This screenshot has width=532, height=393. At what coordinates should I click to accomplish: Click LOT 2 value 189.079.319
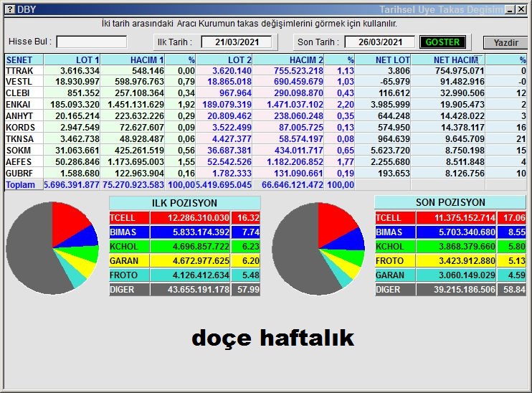pos(227,105)
